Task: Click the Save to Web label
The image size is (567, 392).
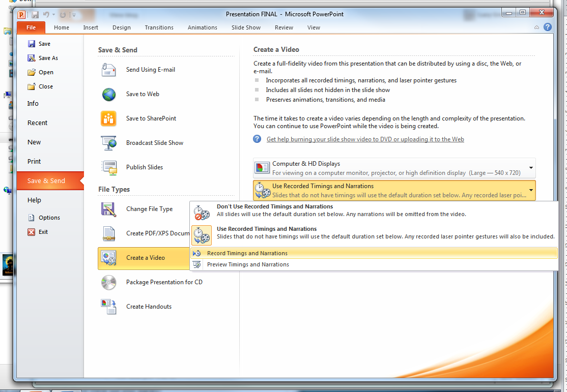Action: click(x=143, y=94)
